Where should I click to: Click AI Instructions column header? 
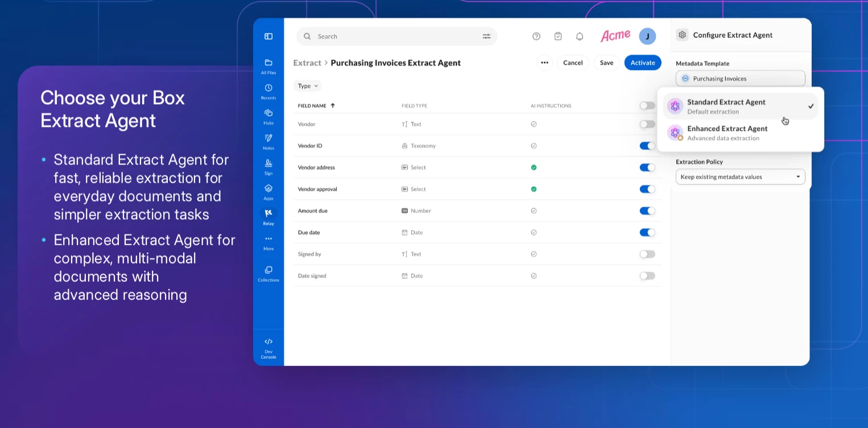(x=551, y=106)
